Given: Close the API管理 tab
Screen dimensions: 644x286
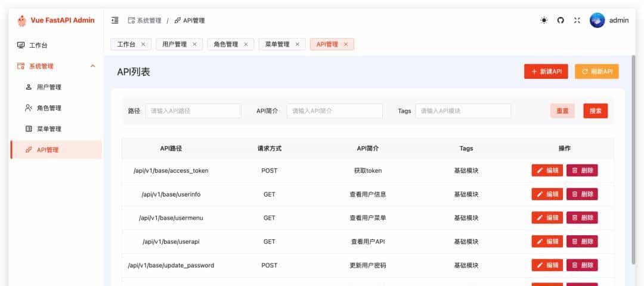Looking at the screenshot, I should (x=346, y=44).
